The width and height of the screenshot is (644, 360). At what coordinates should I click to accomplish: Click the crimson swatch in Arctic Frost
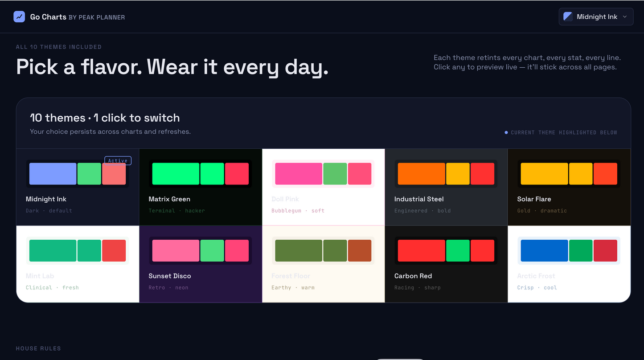pyautogui.click(x=605, y=251)
